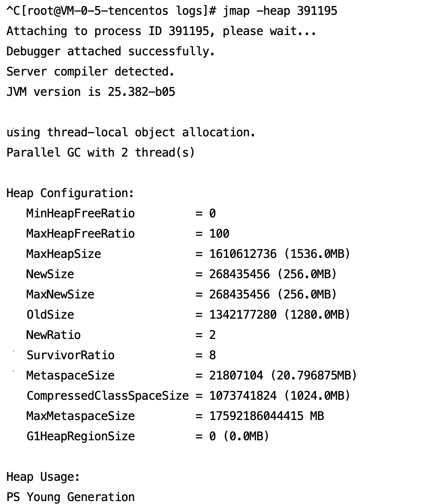Click the SurvivorRatio value 8
The height and width of the screenshot is (504, 424).
[212, 355]
